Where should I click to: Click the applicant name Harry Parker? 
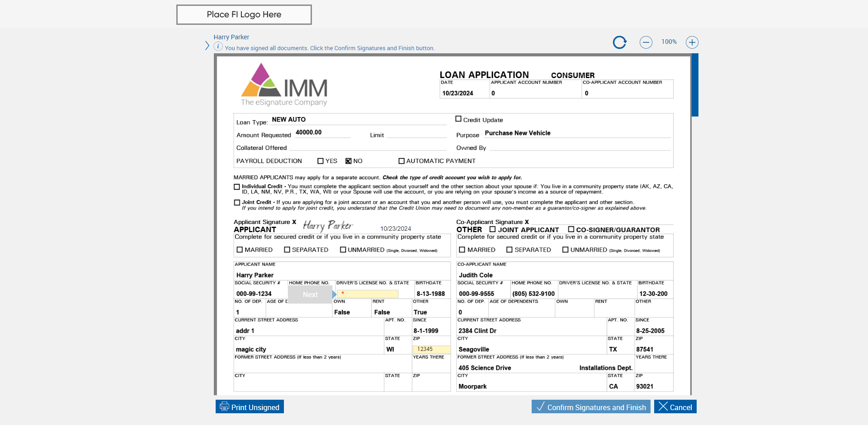click(255, 275)
